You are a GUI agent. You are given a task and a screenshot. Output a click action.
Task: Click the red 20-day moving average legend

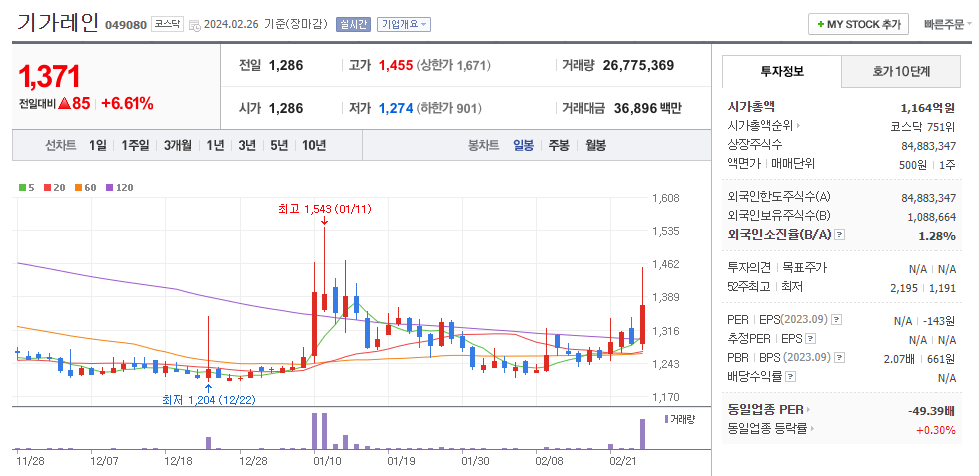(54, 187)
